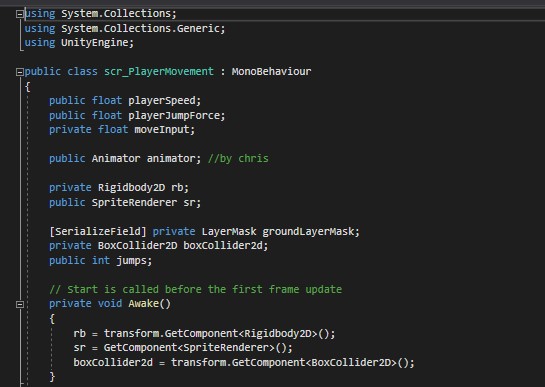545x387 pixels.
Task: Click the variable 'playerSpeed;'
Action: 164,101
